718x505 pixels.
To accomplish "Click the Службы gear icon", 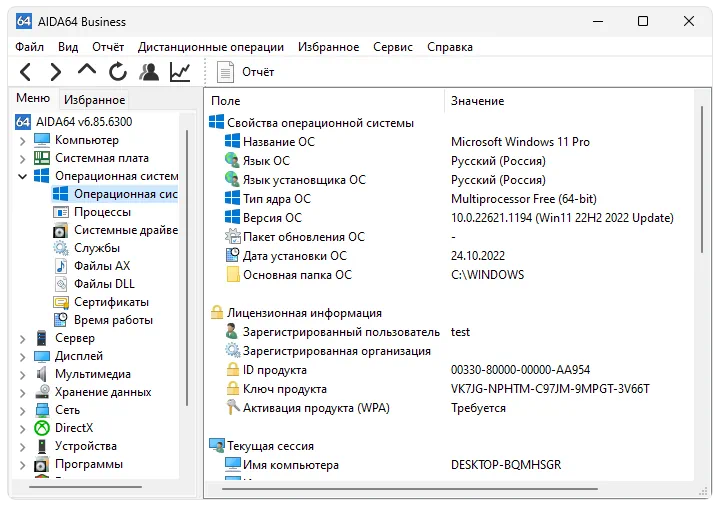I will [x=60, y=248].
